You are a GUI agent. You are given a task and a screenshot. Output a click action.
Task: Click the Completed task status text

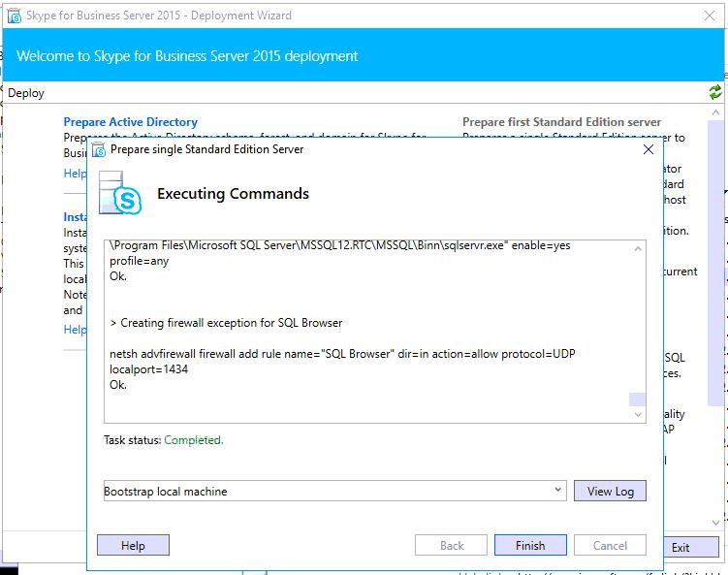click(194, 440)
